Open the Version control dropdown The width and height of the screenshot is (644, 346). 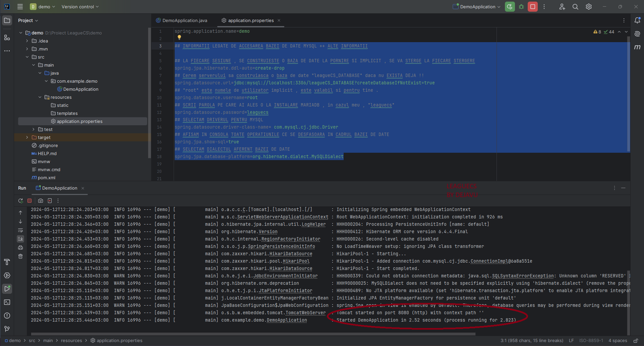click(x=80, y=7)
